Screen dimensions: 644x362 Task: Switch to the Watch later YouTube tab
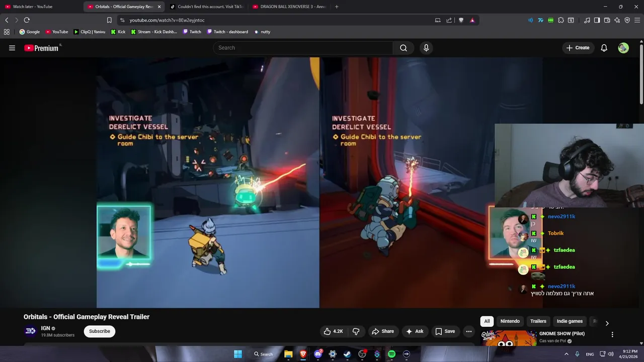(x=41, y=7)
